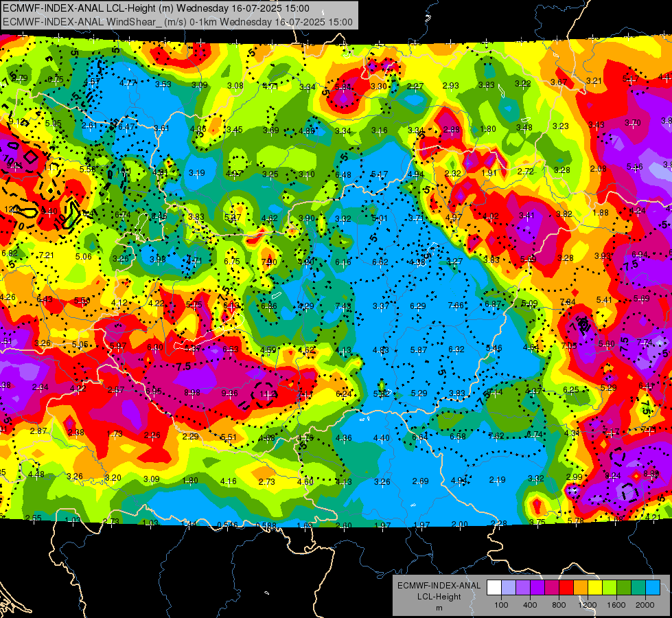This screenshot has width=672, height=618.
Task: Click the orange legend swatch
Action: [580, 588]
